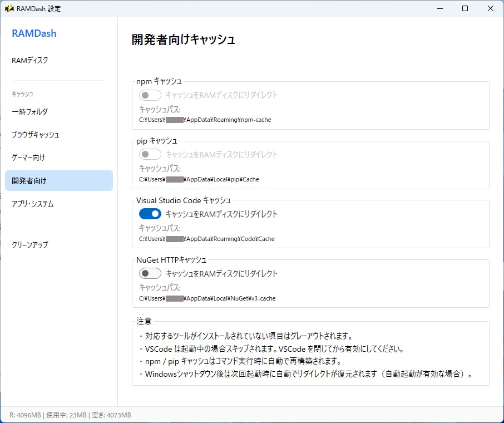Click the Visual Studio Code キャッシュ group title
The image size is (504, 423).
click(x=184, y=200)
